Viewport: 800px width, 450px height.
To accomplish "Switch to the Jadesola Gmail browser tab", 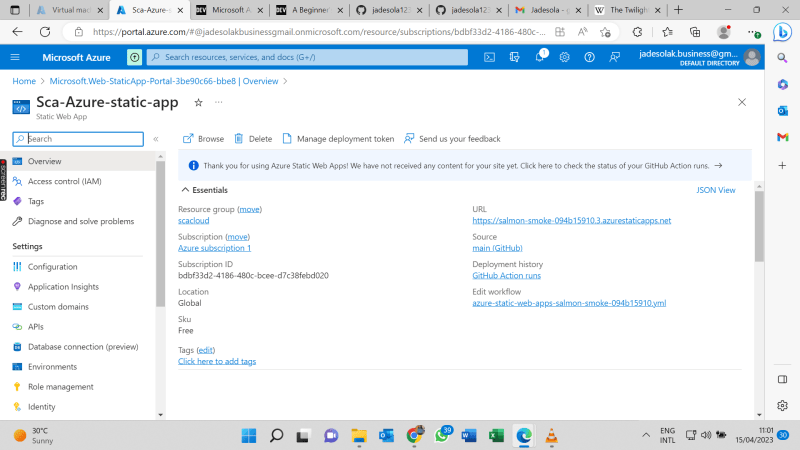I will coord(547,10).
